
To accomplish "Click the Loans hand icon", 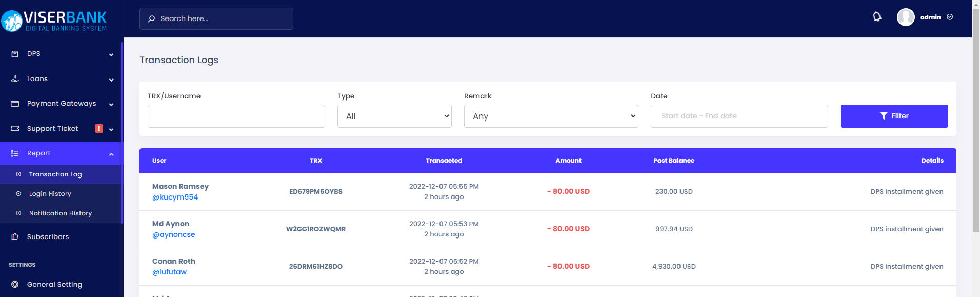I will click(15, 79).
